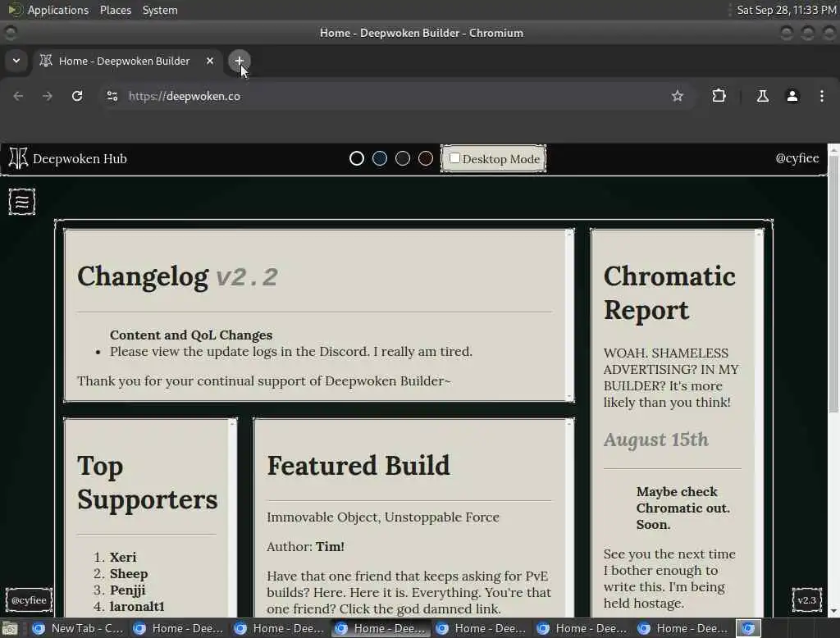The image size is (840, 638).
Task: Click the Chromatic Report panel scrollbar
Action: tap(759, 423)
